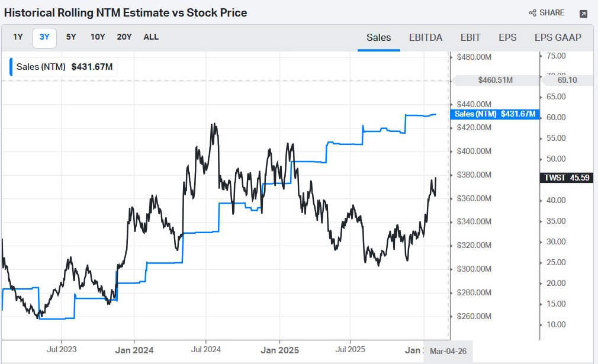598x364 pixels.
Task: Choose the 20Y time range
Action: point(124,37)
